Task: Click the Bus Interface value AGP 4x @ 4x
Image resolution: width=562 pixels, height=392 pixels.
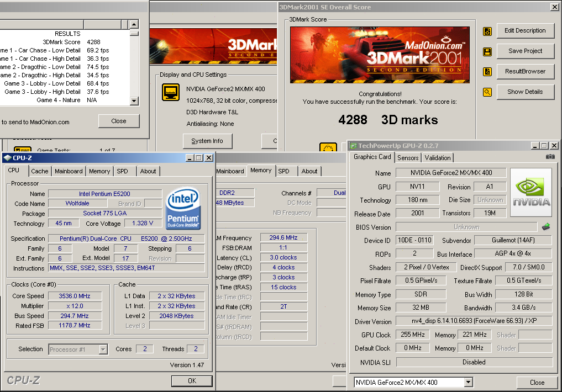Action: click(513, 253)
